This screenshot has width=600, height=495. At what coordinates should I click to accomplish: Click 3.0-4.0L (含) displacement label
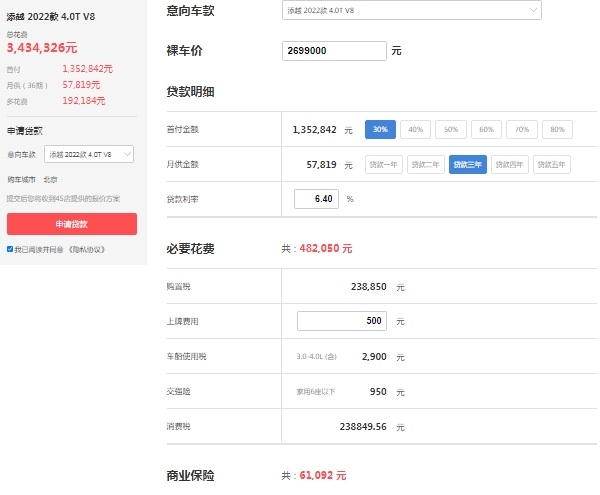(x=316, y=357)
